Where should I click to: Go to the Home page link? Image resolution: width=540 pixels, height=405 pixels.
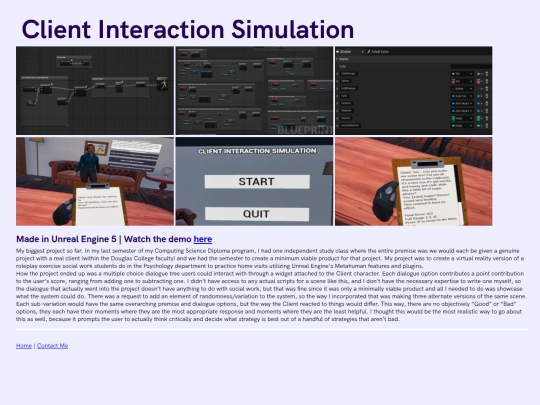point(24,345)
